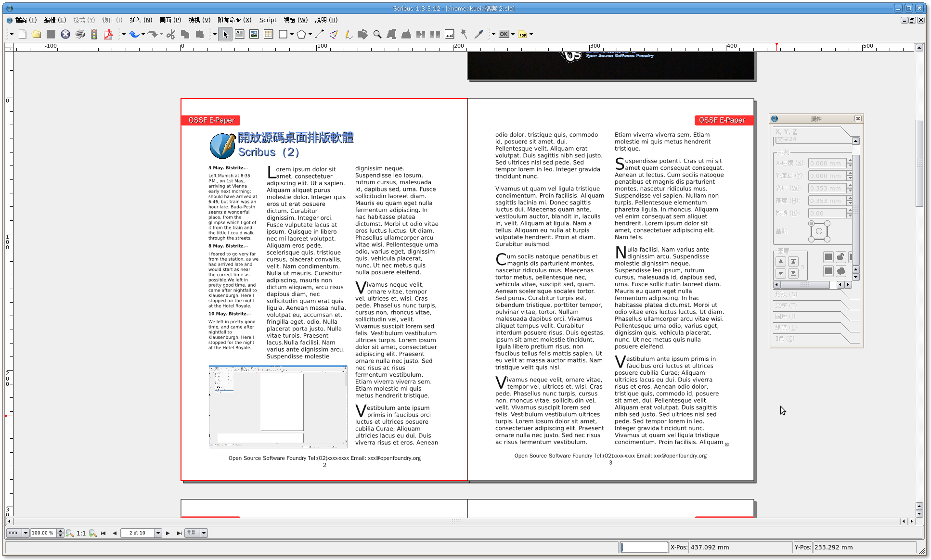Select the Rotate Item tool
Image resolution: width=931 pixels, height=560 pixels.
click(363, 34)
